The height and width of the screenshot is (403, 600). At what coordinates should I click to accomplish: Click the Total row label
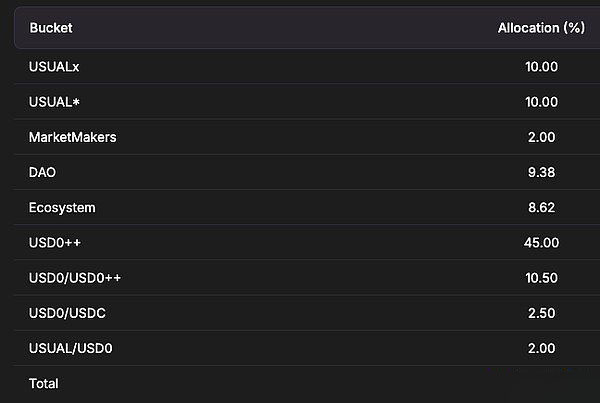tap(44, 383)
